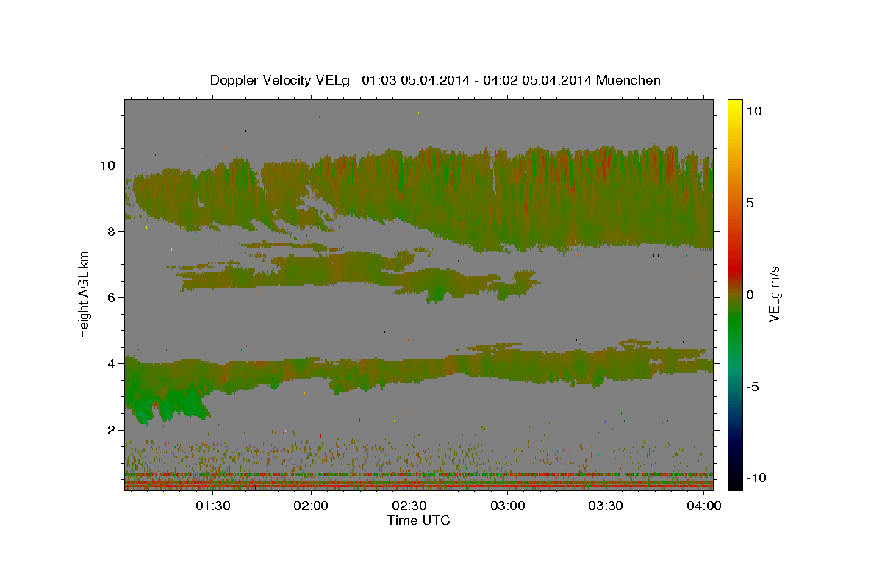Screen dimensions: 882x588
Task: Click the 04:00 time tick label
Action: [704, 506]
